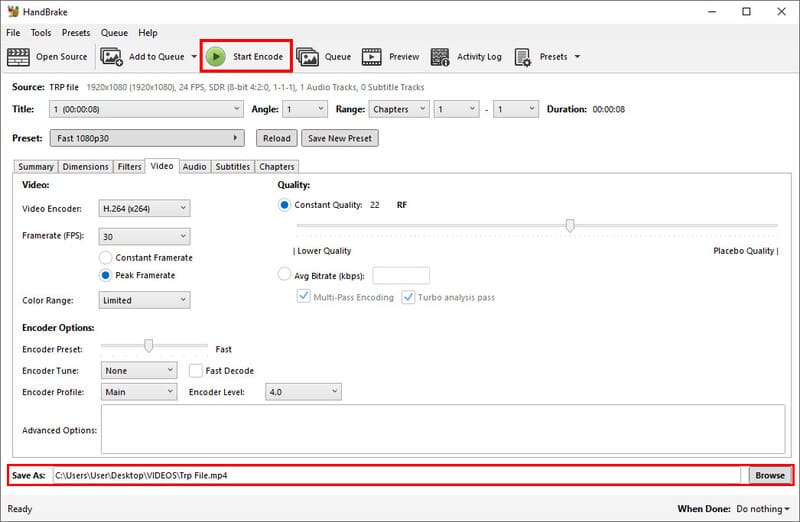
Task: Click the Avg Bitrate input field
Action: [401, 276]
